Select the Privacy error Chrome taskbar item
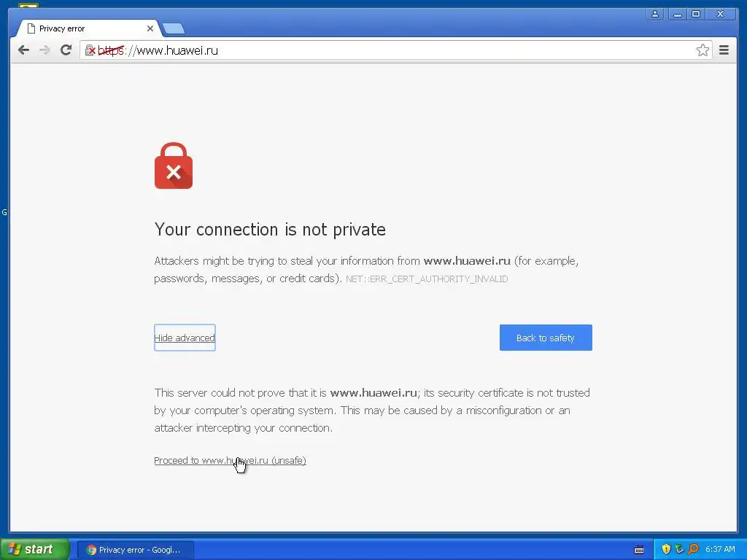 [x=135, y=550]
